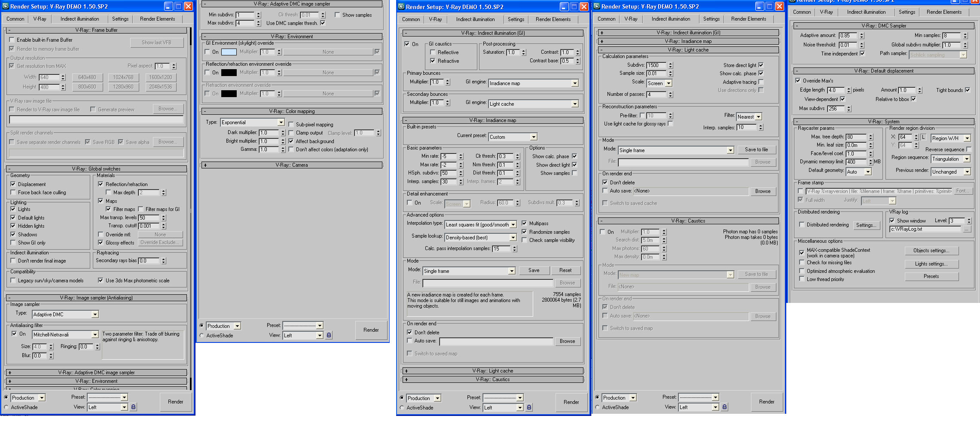Enable Adaptive tracing for Light cache
The image size is (980, 440).
[761, 82]
